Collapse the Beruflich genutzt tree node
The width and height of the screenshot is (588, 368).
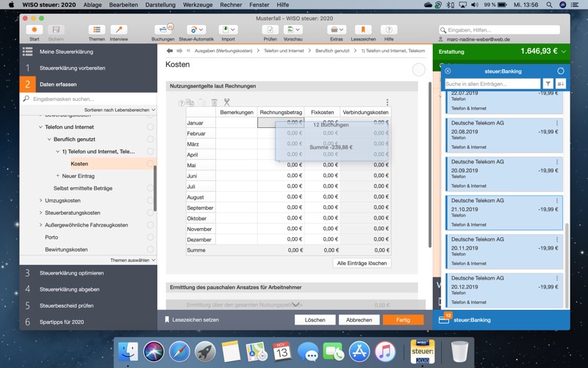point(49,139)
